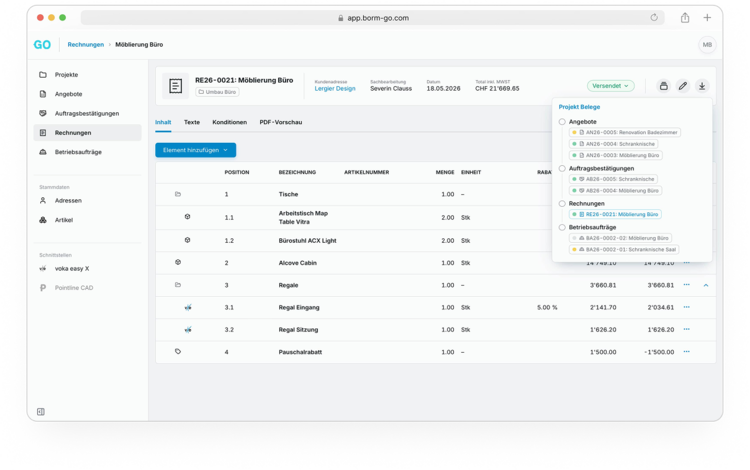Click the browser share icon
Viewport: 750px width, 470px height.
coord(685,18)
